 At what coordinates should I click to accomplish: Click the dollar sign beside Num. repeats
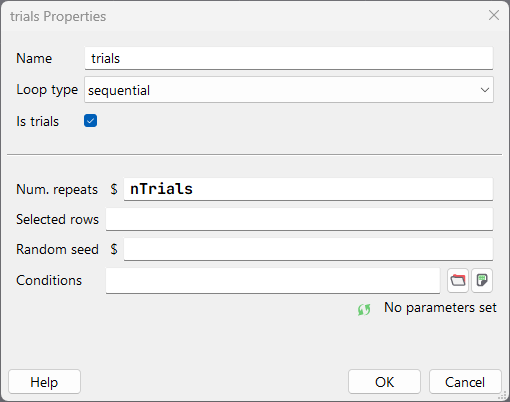(114, 189)
